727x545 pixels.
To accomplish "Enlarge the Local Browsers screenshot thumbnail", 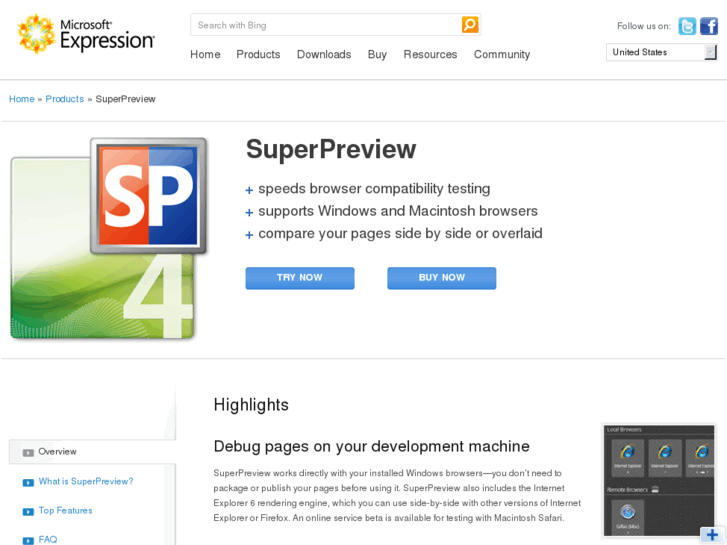I will (659, 480).
